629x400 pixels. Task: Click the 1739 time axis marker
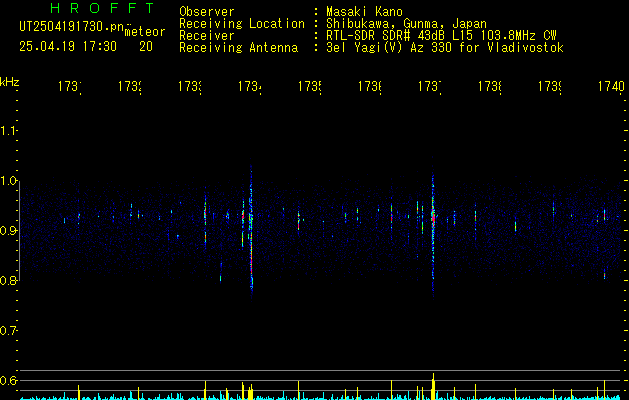[x=550, y=86]
